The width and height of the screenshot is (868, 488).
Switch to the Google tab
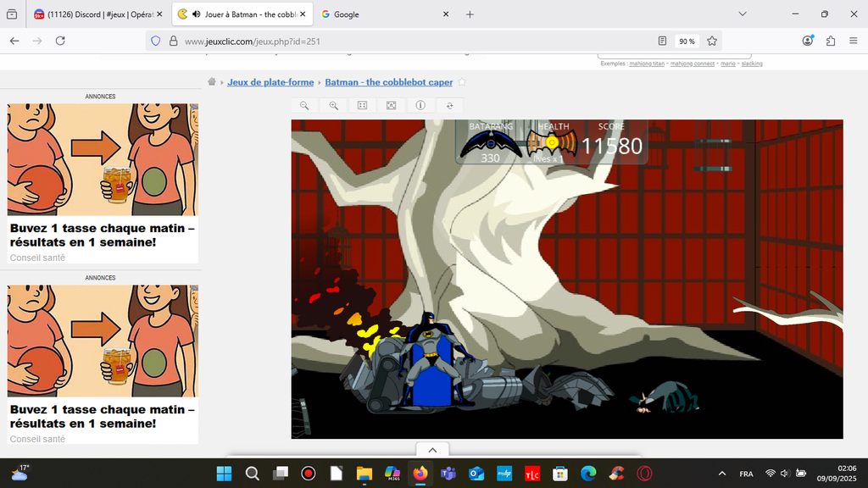tap(381, 14)
